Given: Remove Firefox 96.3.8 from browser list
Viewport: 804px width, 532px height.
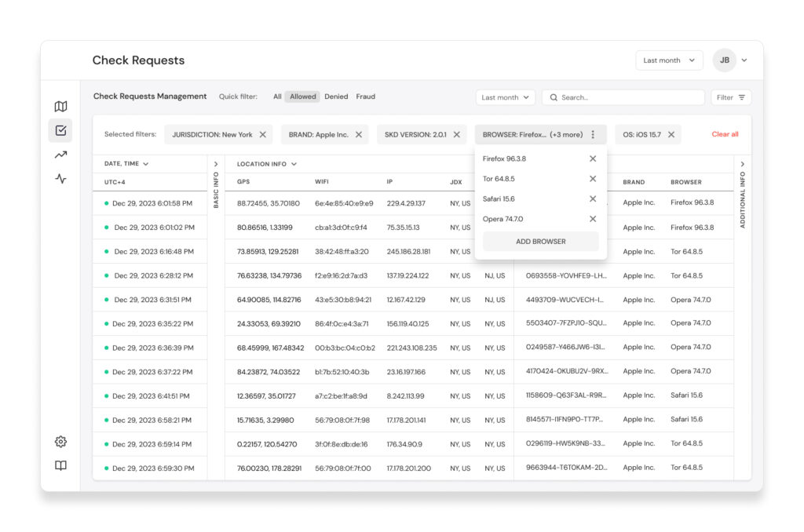Looking at the screenshot, I should pos(593,159).
